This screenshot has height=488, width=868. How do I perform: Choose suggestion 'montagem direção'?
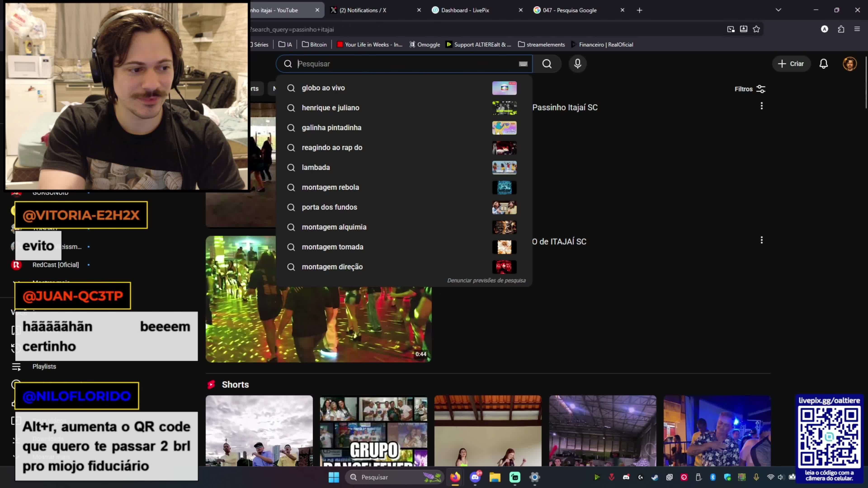(404, 267)
